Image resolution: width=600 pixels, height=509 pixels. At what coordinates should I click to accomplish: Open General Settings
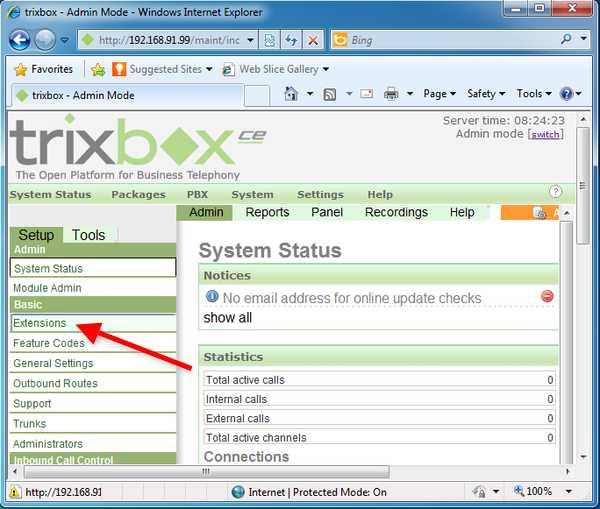(x=93, y=363)
